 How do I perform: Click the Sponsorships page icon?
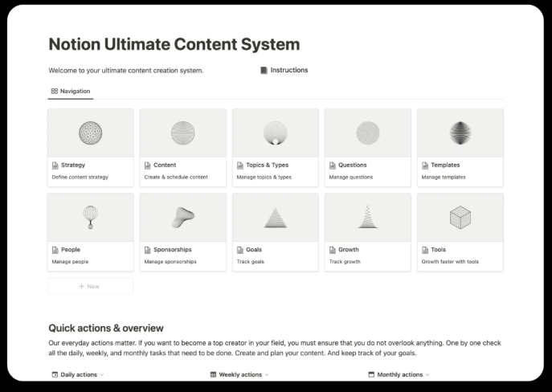148,250
